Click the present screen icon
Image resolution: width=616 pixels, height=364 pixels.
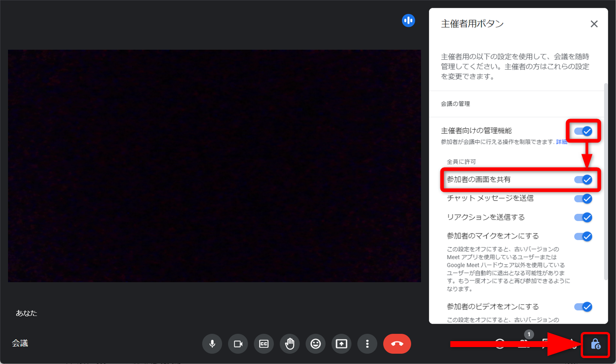tap(341, 344)
